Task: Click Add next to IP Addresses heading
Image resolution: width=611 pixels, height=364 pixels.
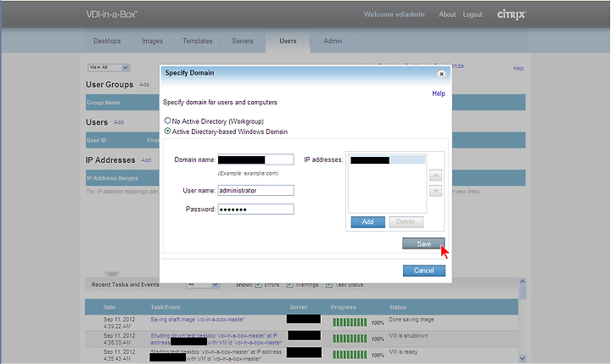Action: (146, 160)
